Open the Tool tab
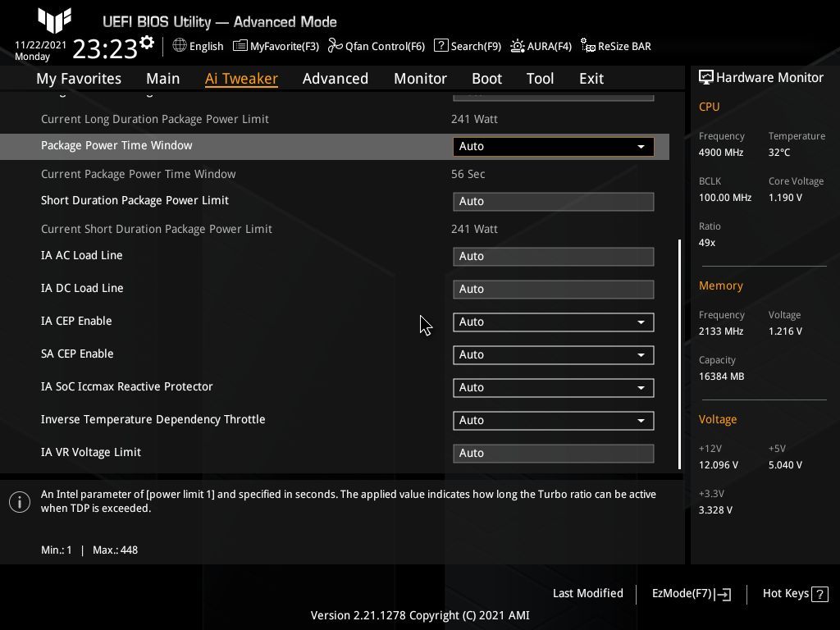The image size is (840, 630). tap(540, 78)
